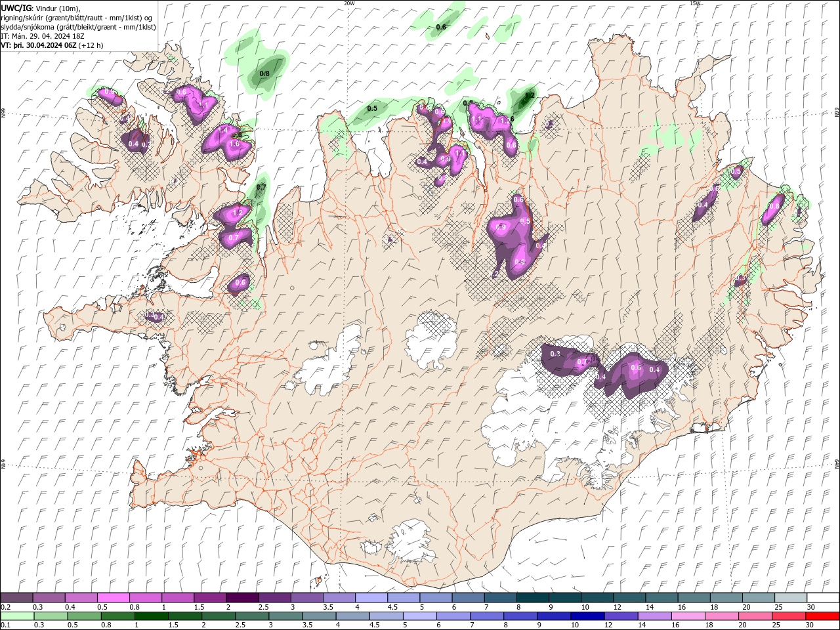Click the 15W longitude label
Viewport: 840px width, 630px height.
[695, 3]
